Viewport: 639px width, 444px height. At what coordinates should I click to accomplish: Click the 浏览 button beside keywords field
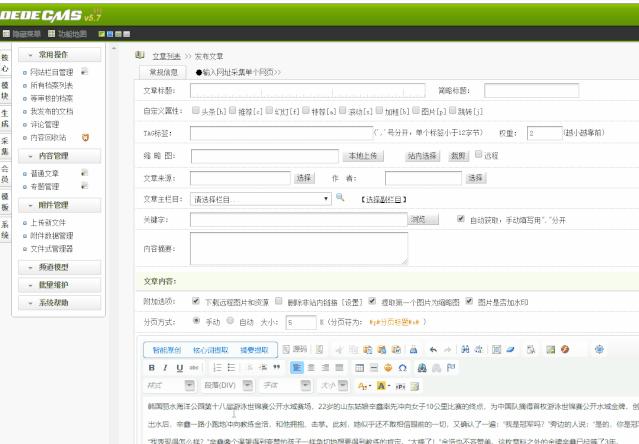[423, 219]
